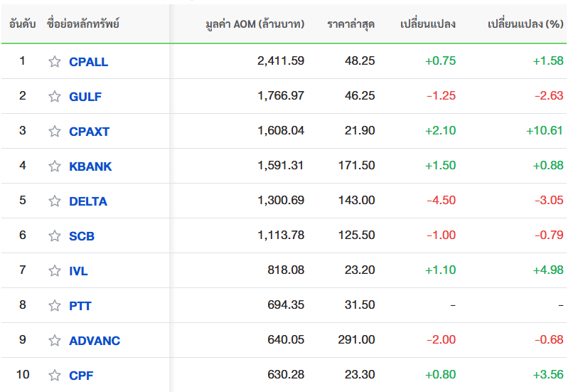588x392 pixels.
Task: Open the ADVANC symbol link
Action: coord(95,341)
